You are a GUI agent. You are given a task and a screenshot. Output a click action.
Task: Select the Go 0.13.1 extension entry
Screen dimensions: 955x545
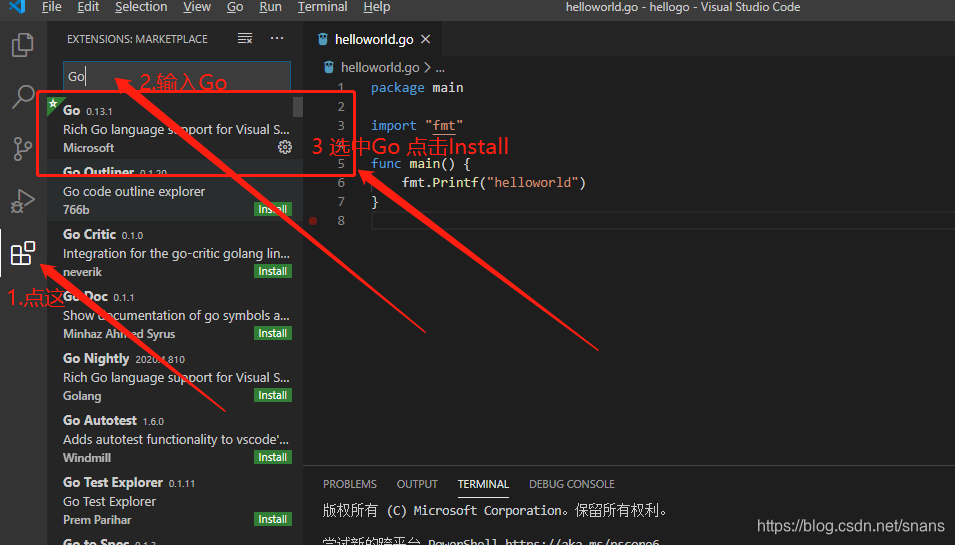click(175, 128)
